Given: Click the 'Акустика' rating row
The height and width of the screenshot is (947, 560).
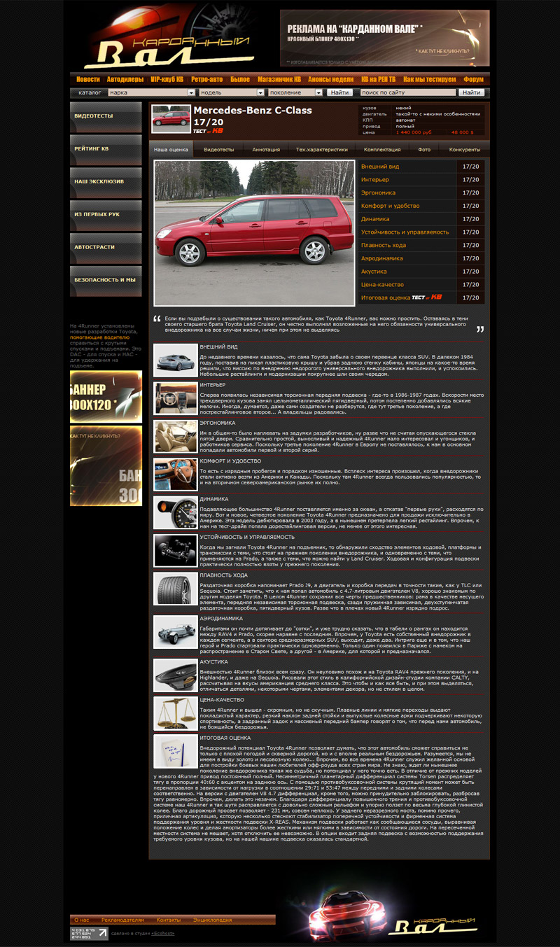Looking at the screenshot, I should click(x=421, y=271).
